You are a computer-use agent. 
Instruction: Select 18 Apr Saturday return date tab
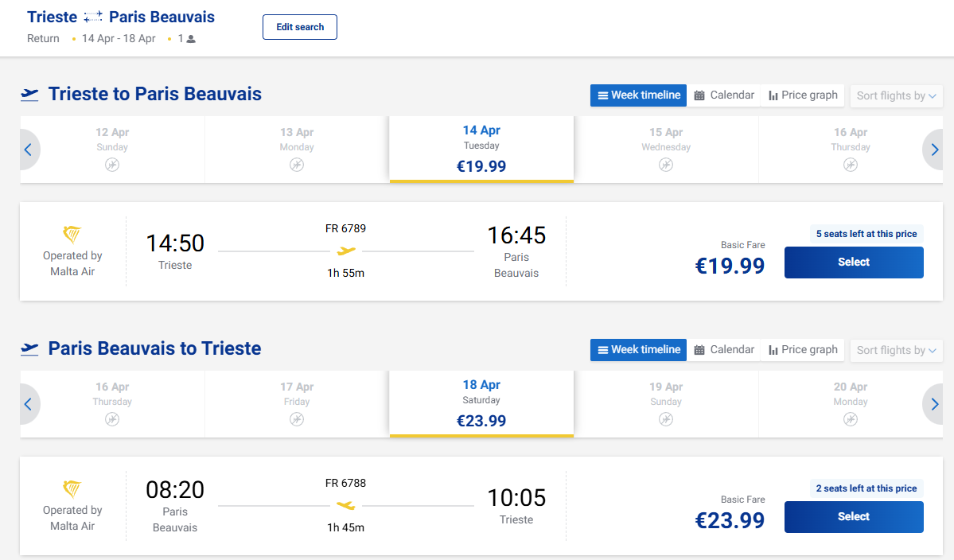pyautogui.click(x=481, y=403)
